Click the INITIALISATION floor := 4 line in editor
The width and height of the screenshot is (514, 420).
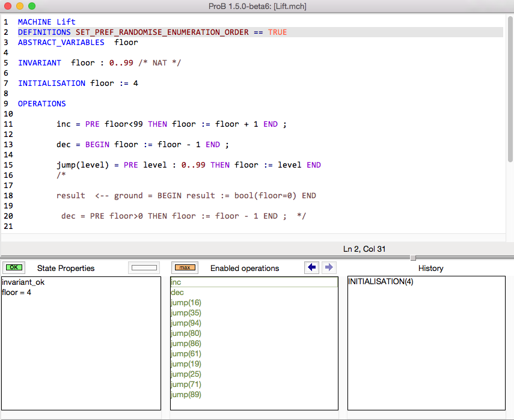coord(78,84)
